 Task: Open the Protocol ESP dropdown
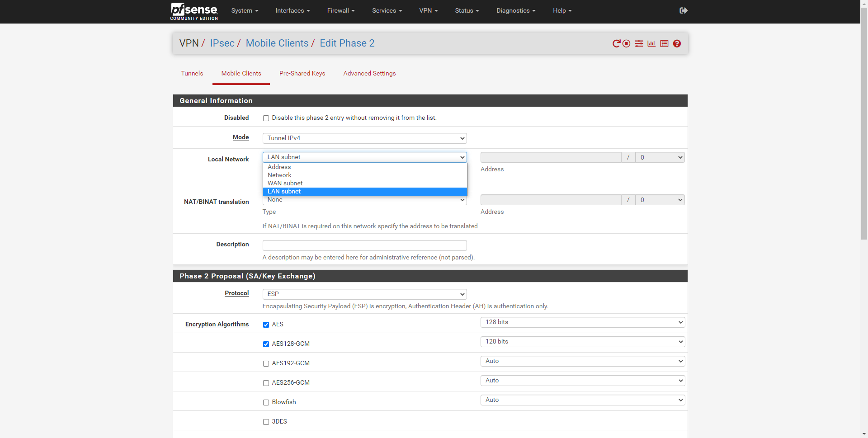click(x=364, y=294)
